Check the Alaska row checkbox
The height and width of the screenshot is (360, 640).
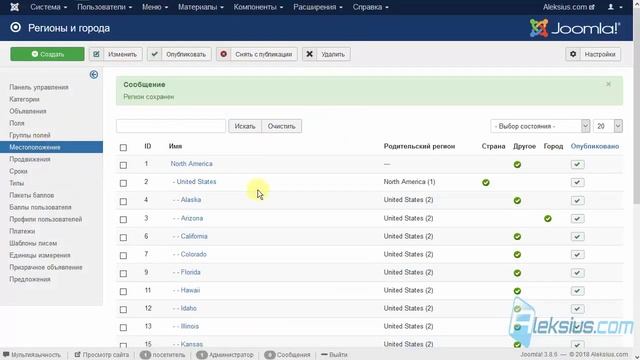[x=123, y=201]
